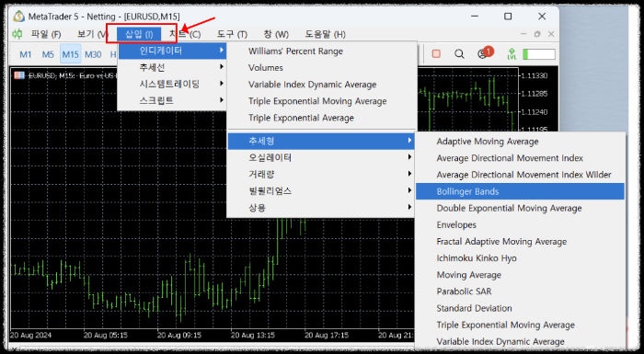
Task: Close the inner chart window
Action: tap(551, 34)
